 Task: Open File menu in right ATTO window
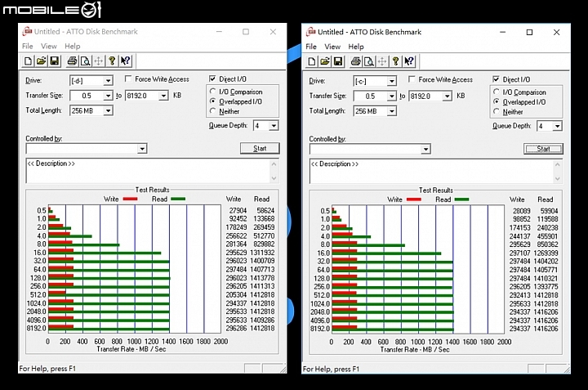(x=311, y=47)
